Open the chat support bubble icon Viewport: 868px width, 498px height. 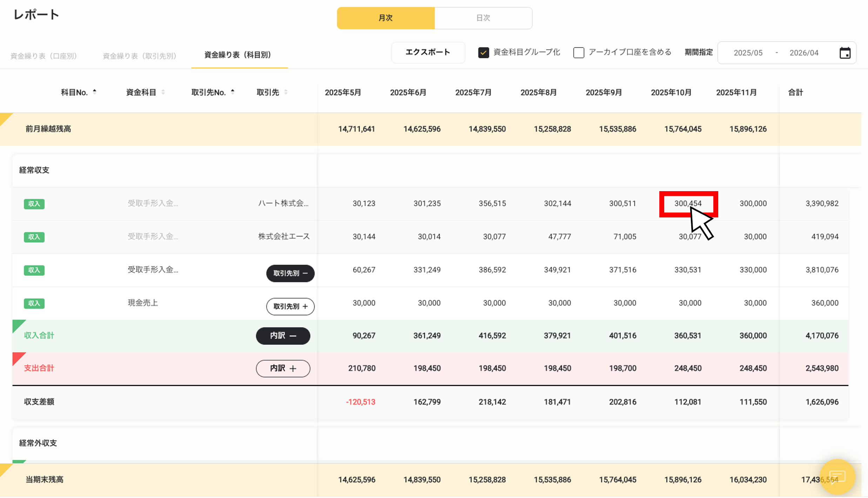[837, 477]
